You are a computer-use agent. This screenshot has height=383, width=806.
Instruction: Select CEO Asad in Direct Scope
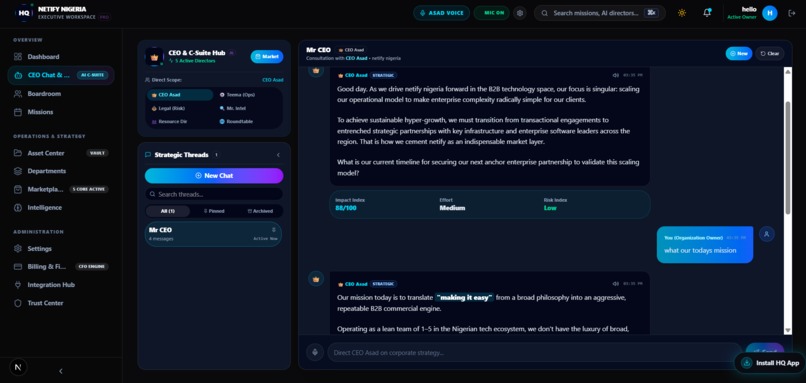tap(180, 95)
